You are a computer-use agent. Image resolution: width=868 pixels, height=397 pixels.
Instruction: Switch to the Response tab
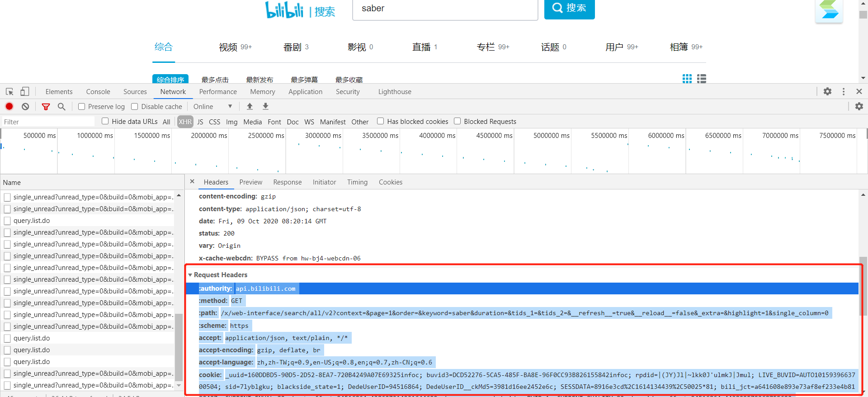point(288,182)
